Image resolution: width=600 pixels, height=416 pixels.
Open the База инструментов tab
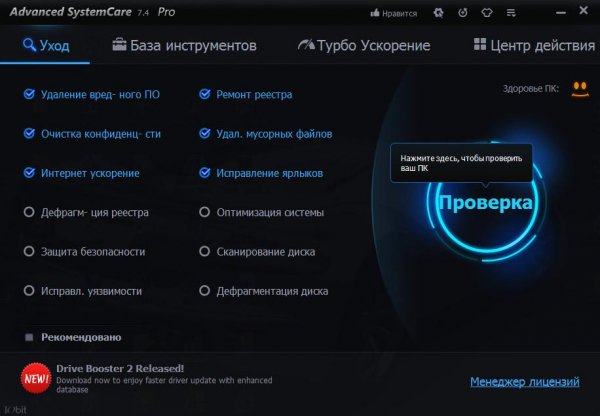184,46
